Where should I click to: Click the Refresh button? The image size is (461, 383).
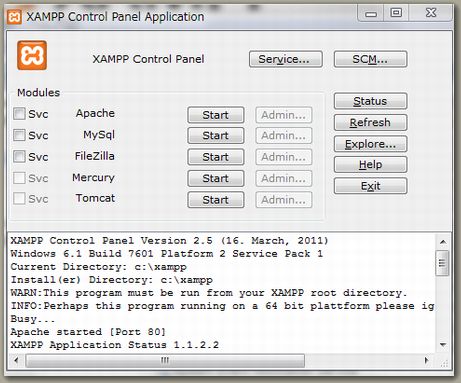(x=370, y=123)
